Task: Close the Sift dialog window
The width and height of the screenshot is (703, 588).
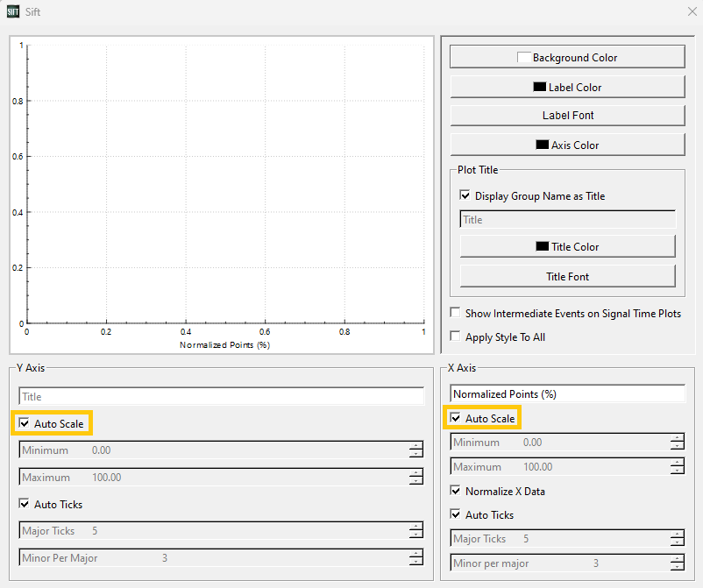Action: (692, 11)
